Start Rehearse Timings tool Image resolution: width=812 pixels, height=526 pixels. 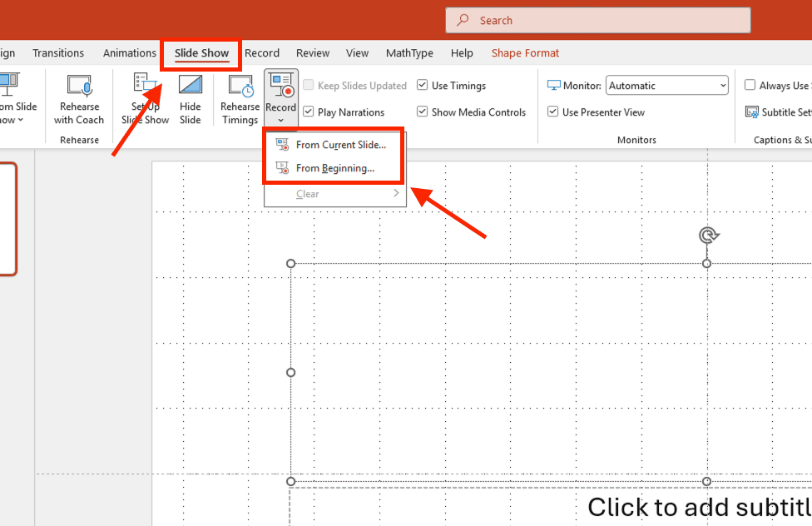click(240, 86)
